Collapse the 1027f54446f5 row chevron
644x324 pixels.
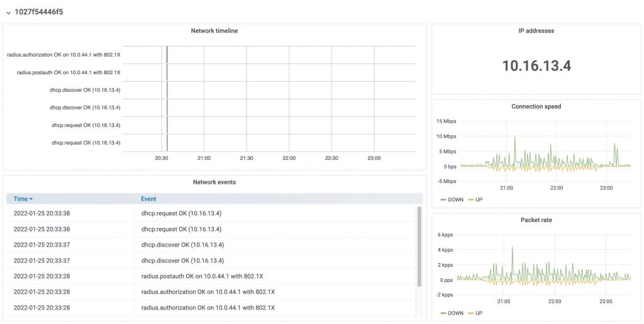click(8, 12)
